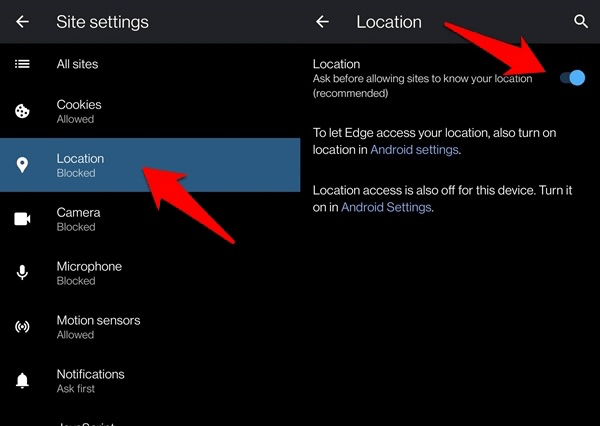Open Cookies Allowed setting

pos(79,111)
